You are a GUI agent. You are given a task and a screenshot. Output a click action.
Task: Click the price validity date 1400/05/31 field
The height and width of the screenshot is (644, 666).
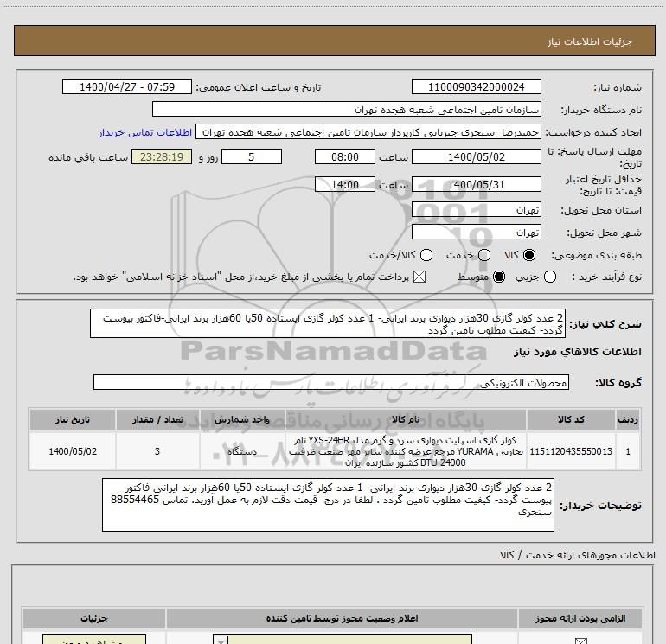click(x=476, y=185)
